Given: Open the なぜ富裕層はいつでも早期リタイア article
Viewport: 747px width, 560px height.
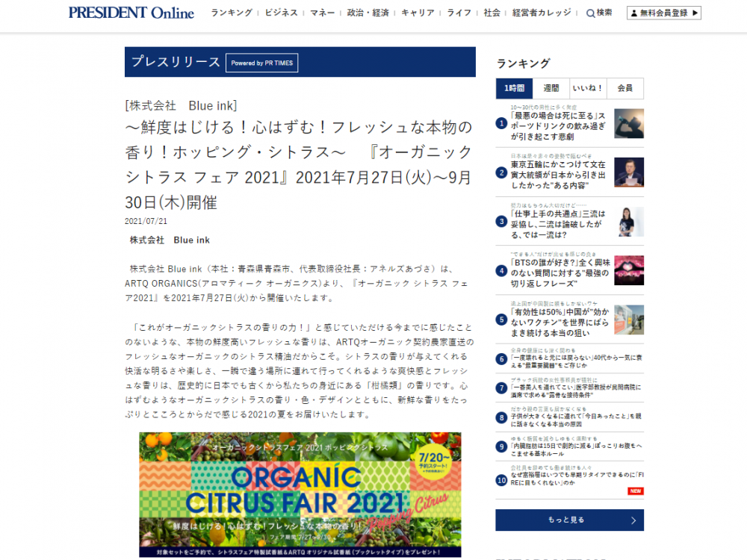Looking at the screenshot, I should 577,479.
